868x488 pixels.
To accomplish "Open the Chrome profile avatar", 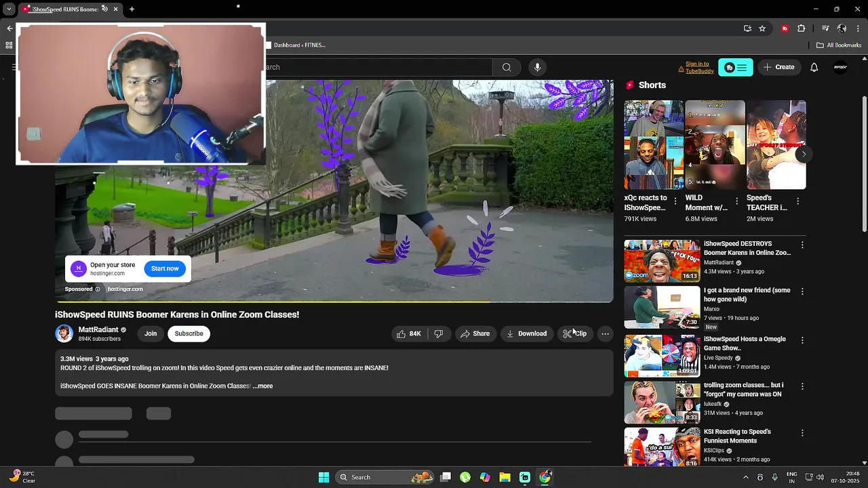I will (842, 28).
